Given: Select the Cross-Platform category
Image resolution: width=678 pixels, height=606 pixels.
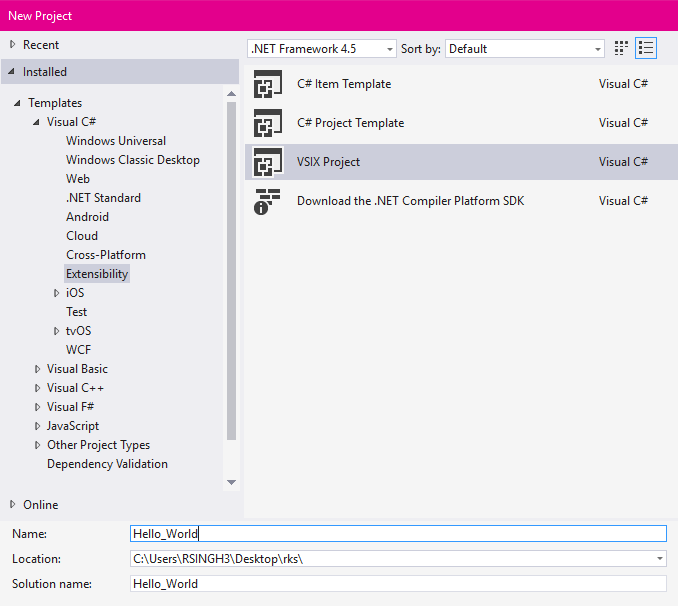Looking at the screenshot, I should pyautogui.click(x=106, y=255).
